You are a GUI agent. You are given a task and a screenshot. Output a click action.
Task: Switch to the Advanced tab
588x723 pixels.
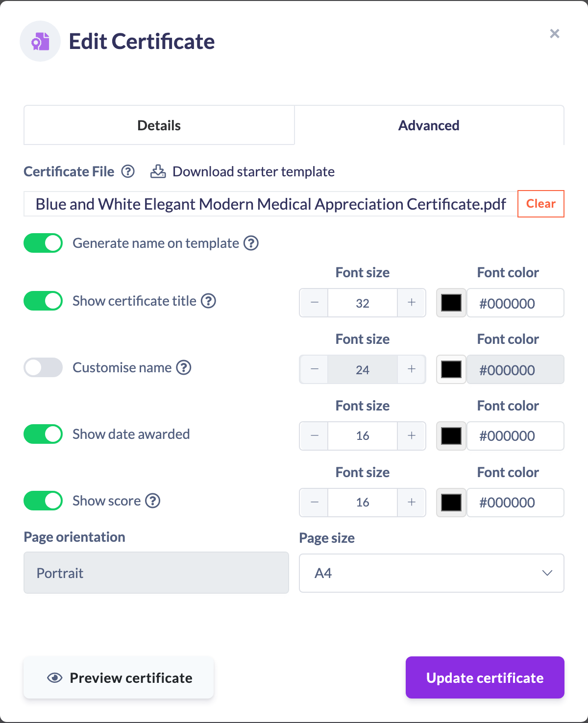[429, 125]
